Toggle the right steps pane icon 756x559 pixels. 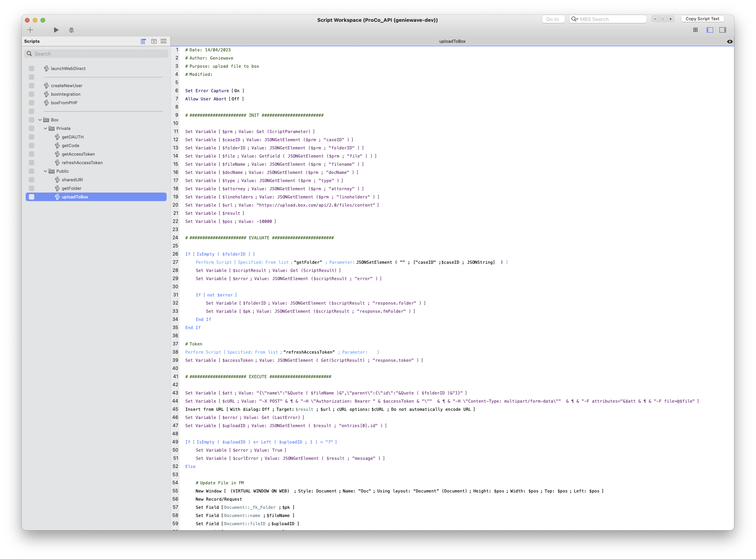point(723,30)
